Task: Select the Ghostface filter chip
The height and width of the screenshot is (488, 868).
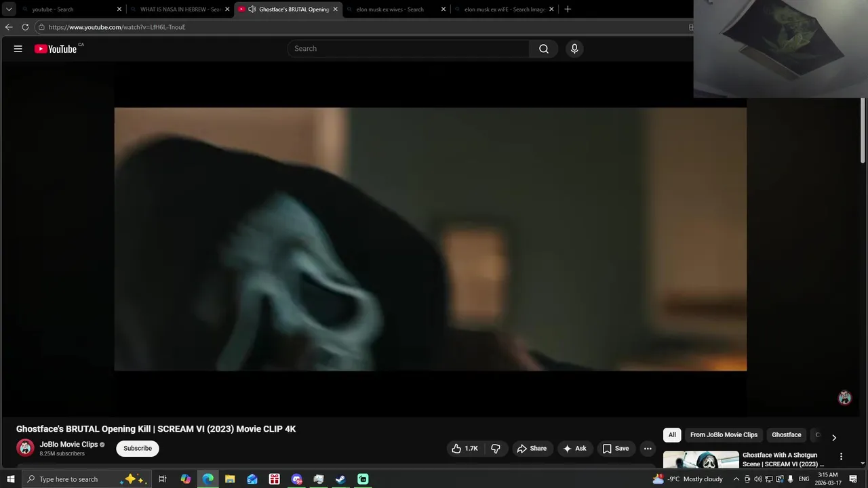Action: (x=786, y=435)
